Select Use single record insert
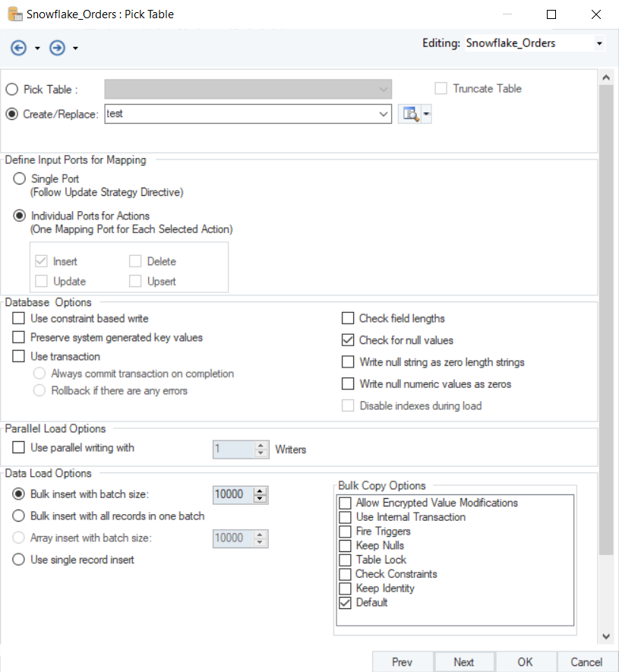The height and width of the screenshot is (672, 619). pos(20,560)
